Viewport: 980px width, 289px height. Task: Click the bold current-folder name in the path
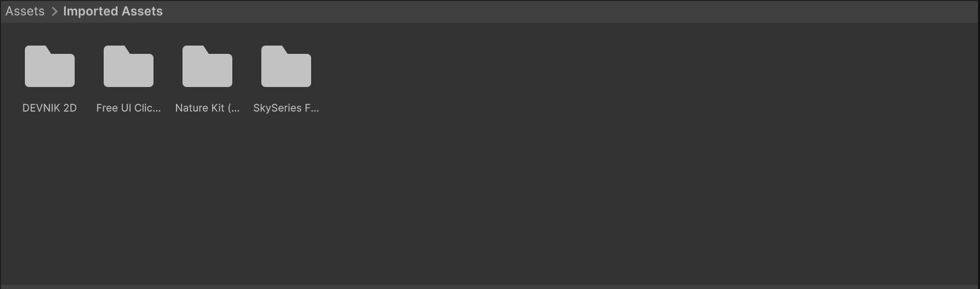click(113, 11)
